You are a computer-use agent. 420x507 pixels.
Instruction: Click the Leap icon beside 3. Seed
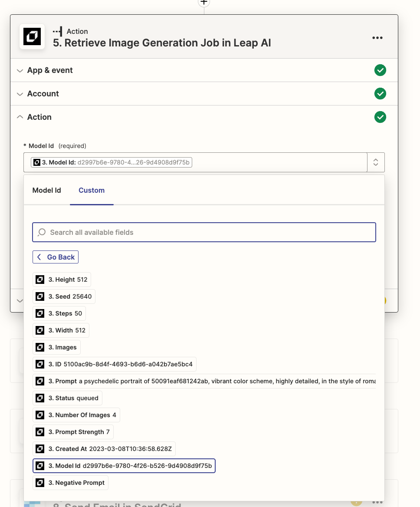(40, 296)
